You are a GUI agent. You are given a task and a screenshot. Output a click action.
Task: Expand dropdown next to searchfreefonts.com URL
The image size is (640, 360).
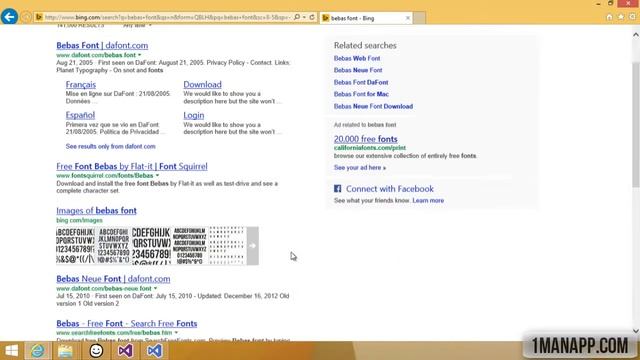pyautogui.click(x=176, y=333)
